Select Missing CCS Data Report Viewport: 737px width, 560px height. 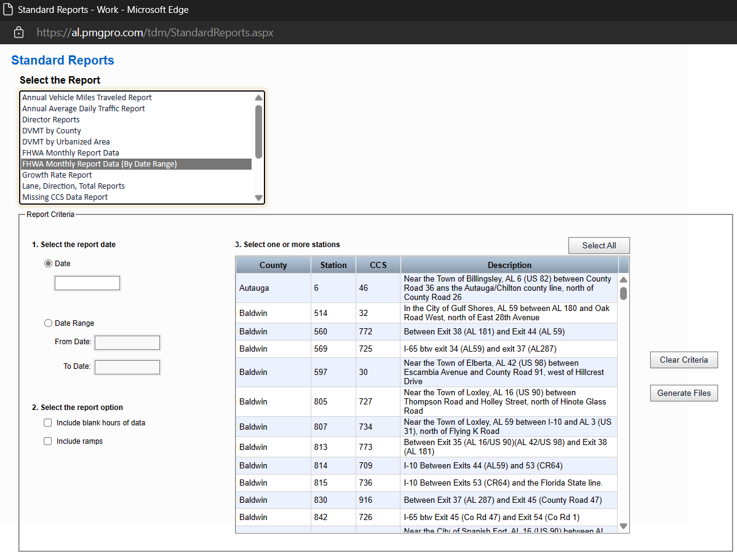point(137,197)
